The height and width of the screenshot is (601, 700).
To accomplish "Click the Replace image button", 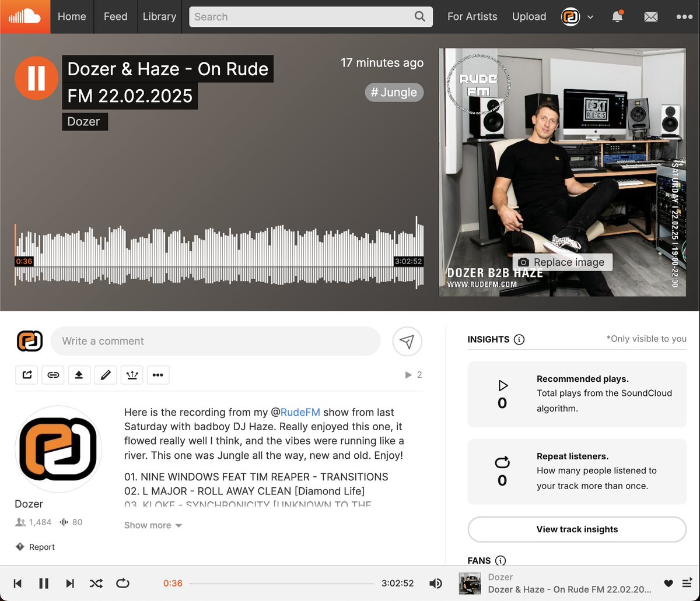I will coord(562,262).
